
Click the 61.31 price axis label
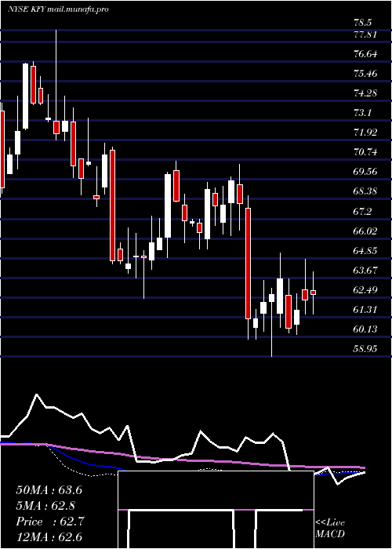click(x=365, y=309)
